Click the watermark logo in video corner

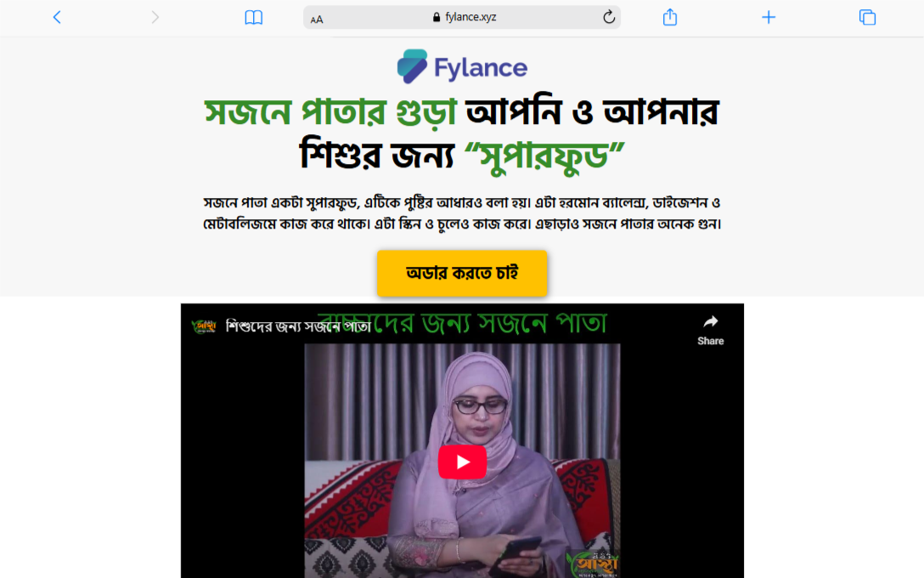592,564
